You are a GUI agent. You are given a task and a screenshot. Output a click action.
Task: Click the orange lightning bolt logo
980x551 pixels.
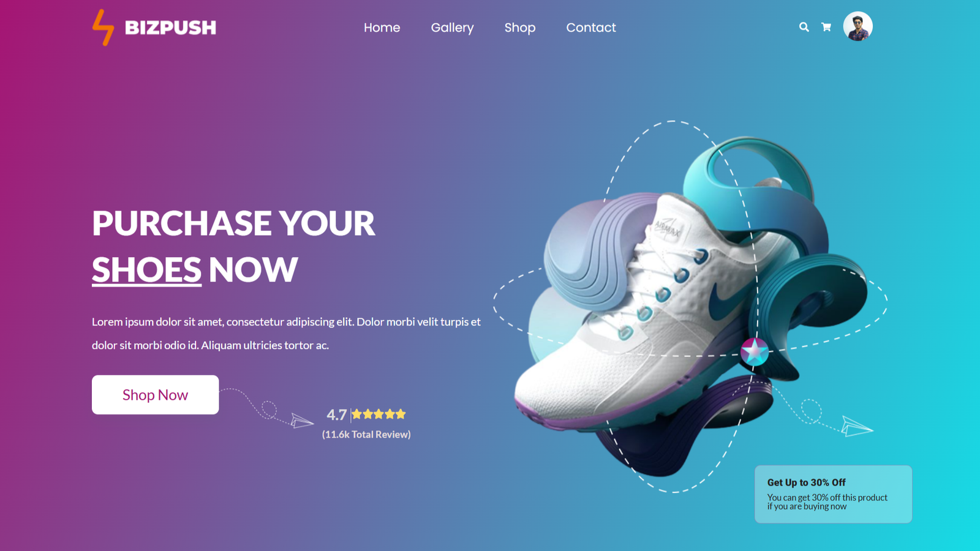[103, 28]
